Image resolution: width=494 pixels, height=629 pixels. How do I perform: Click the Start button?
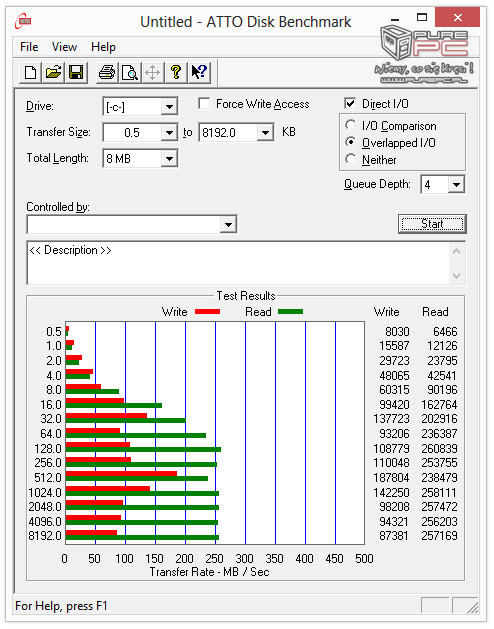(432, 224)
